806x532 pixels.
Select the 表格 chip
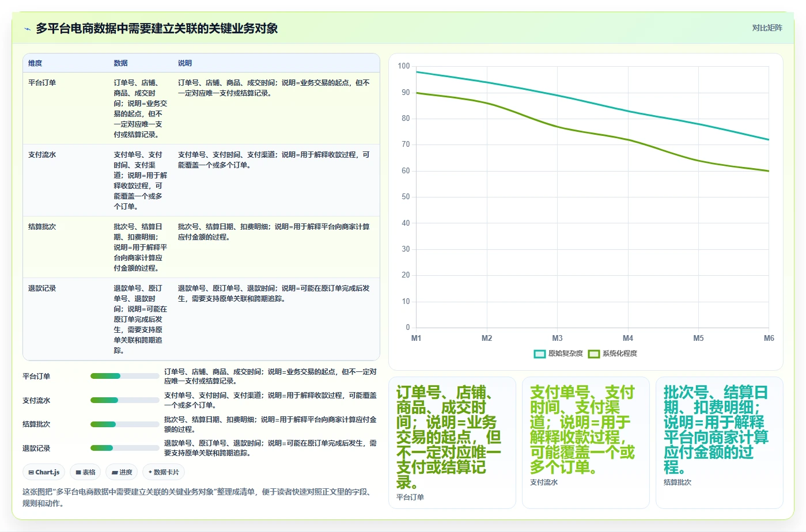(x=85, y=472)
